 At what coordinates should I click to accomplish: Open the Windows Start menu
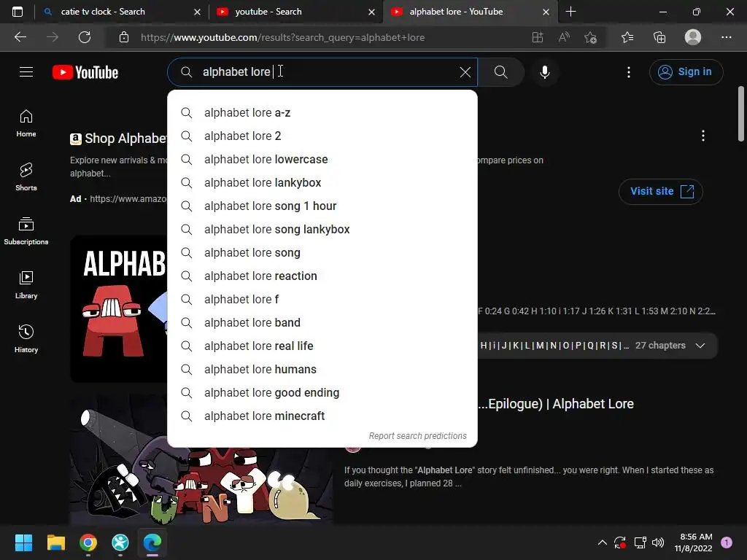click(x=23, y=542)
